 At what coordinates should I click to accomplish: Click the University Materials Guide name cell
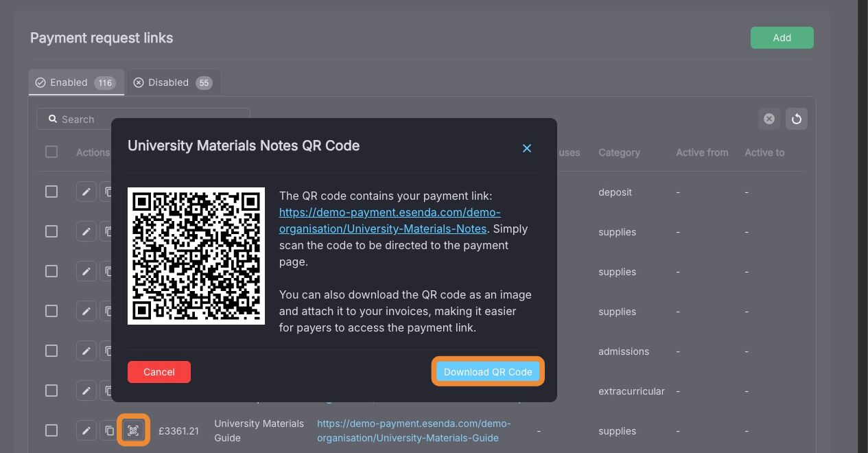point(259,430)
